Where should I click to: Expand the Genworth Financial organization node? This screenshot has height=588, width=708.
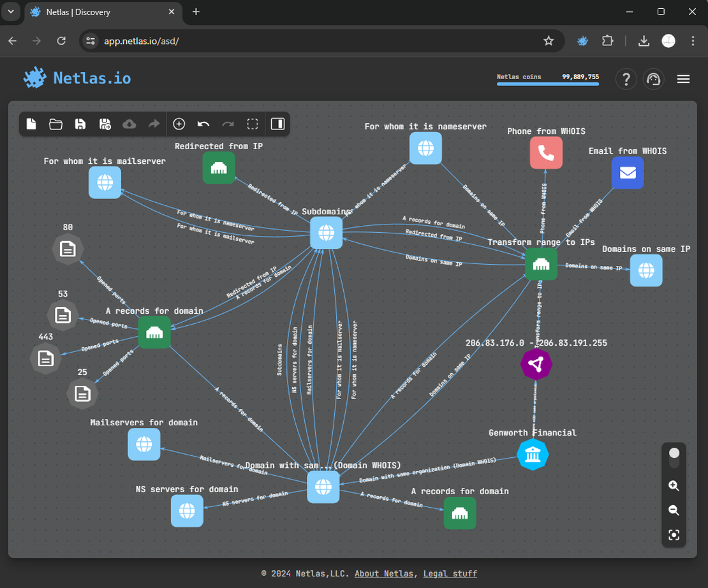tap(533, 454)
